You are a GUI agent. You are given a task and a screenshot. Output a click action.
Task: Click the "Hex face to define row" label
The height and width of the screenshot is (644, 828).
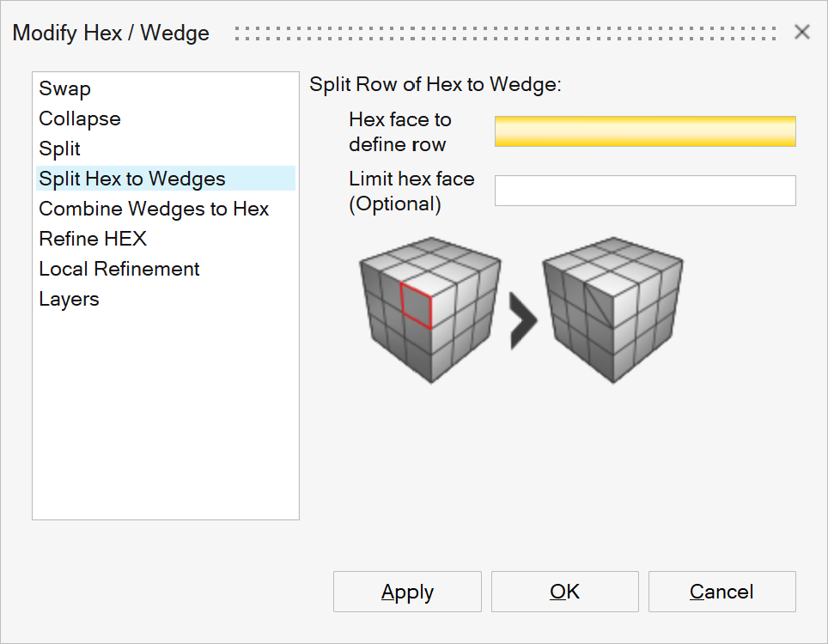(x=399, y=131)
